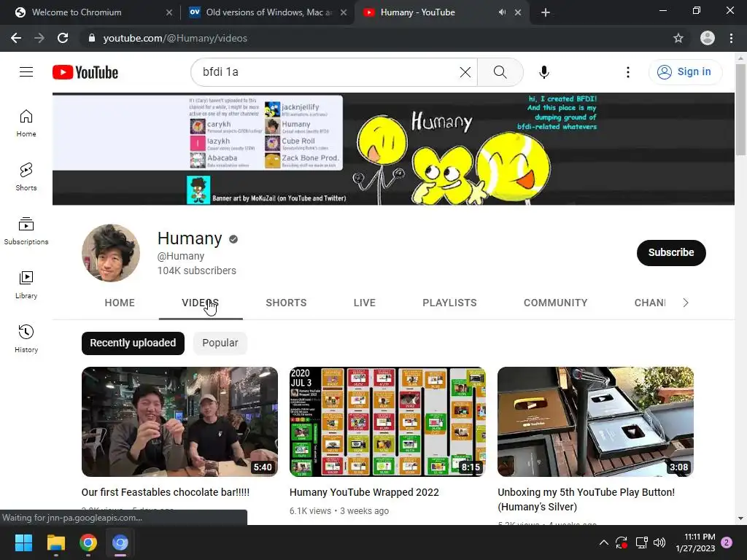Open the Windows Start menu
Viewport: 747px width, 560px height.
23,542
